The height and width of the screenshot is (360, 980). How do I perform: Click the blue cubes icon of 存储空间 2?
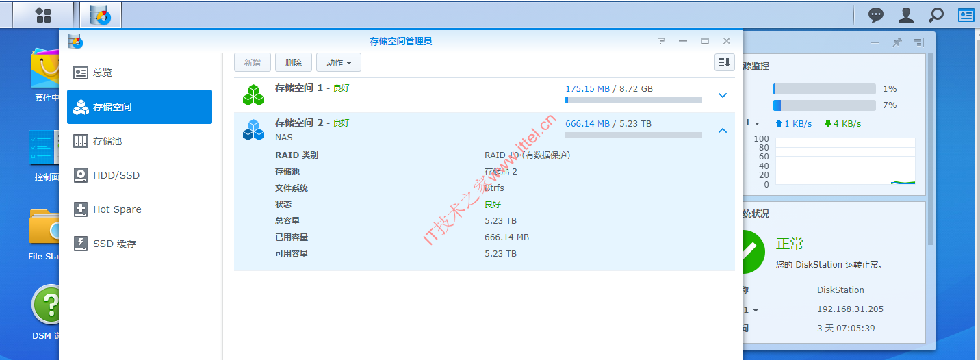(253, 130)
